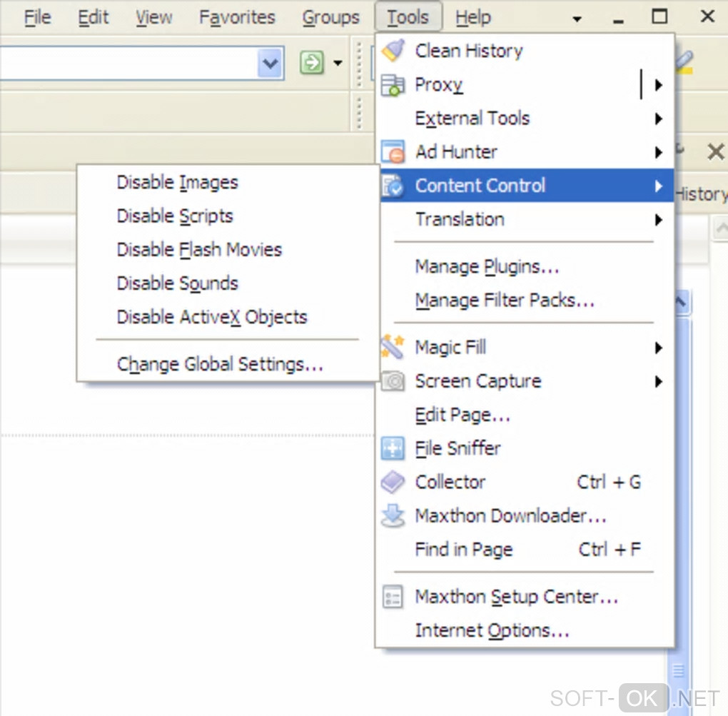
Task: Open Change Global Settings dialog
Action: coord(228,365)
